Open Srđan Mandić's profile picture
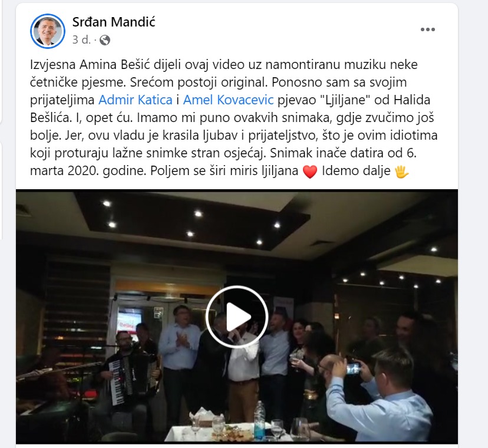Screen dimensions: 488x448 click(48, 31)
